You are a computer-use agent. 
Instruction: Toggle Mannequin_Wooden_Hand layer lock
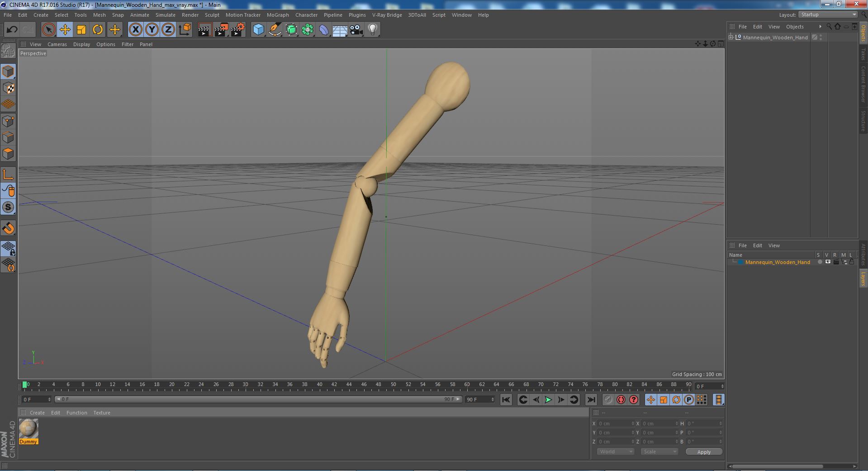pos(852,262)
